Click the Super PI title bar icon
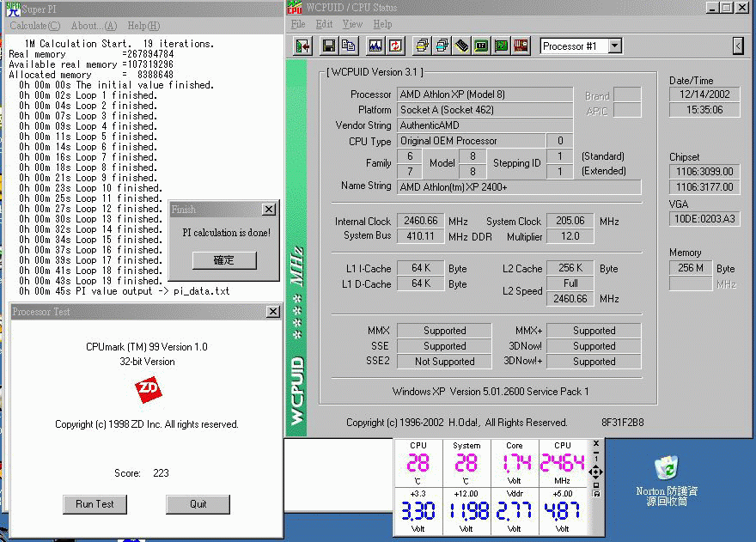Image resolution: width=756 pixels, height=542 pixels. 13,9
